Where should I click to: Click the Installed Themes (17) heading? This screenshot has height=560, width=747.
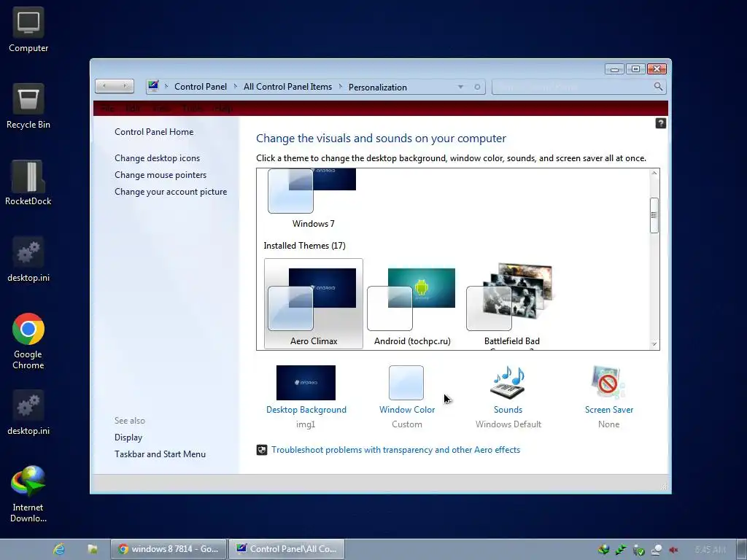pyautogui.click(x=304, y=245)
